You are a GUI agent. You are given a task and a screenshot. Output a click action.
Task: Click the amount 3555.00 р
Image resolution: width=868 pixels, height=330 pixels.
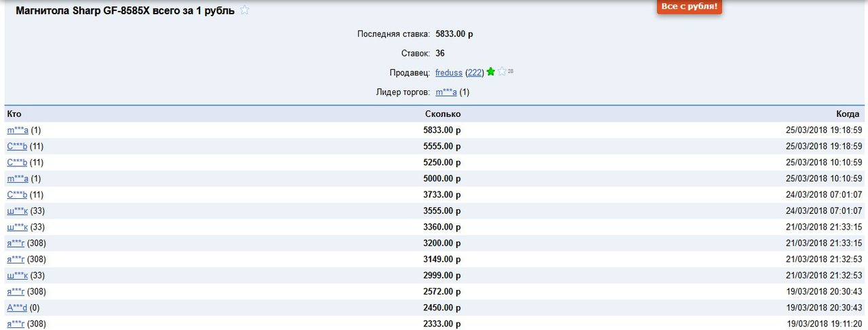pyautogui.click(x=442, y=211)
